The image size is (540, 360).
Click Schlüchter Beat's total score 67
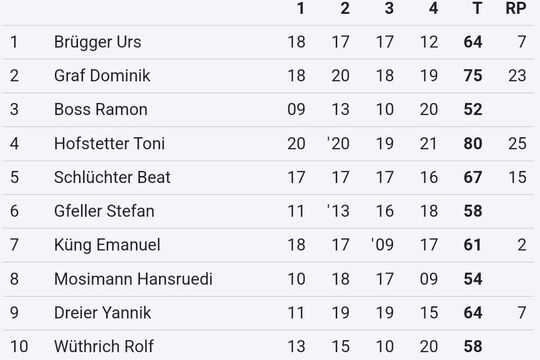coord(473,177)
